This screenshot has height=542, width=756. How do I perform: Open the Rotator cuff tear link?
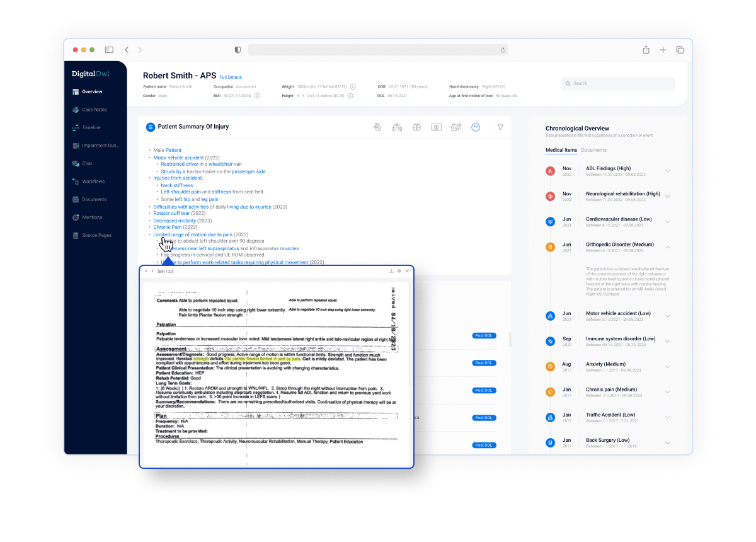[x=171, y=214]
